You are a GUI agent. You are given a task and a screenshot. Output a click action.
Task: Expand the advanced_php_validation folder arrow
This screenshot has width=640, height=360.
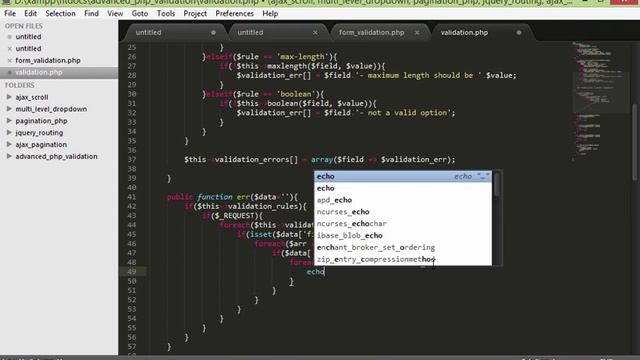(x=9, y=156)
